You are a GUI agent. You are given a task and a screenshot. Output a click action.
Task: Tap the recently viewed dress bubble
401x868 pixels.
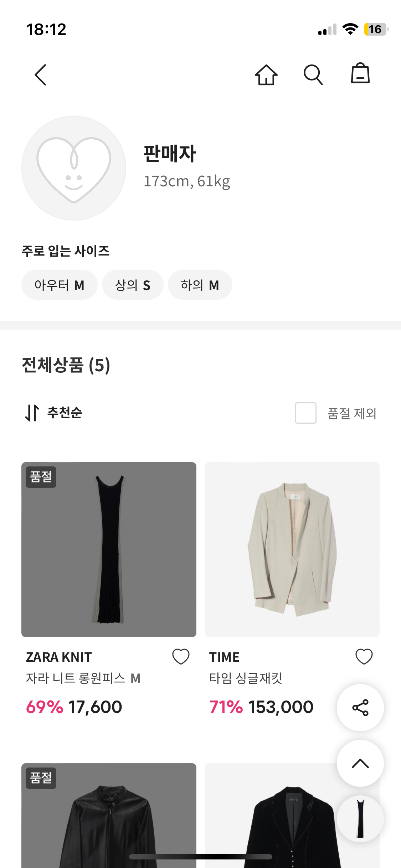360,819
